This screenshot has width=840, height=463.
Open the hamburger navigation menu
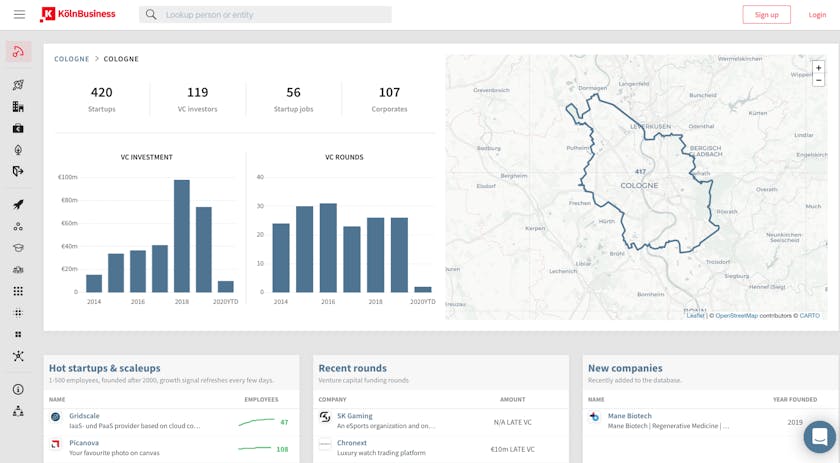tap(19, 15)
